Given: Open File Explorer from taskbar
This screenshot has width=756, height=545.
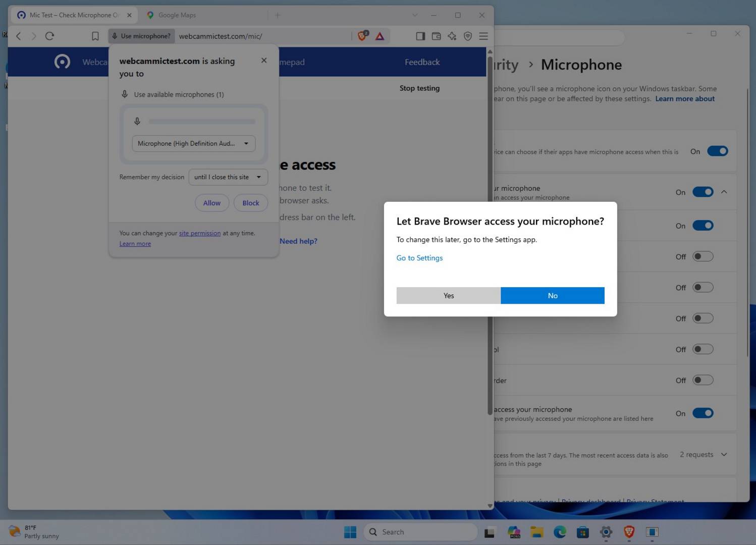Looking at the screenshot, I should tap(536, 532).
